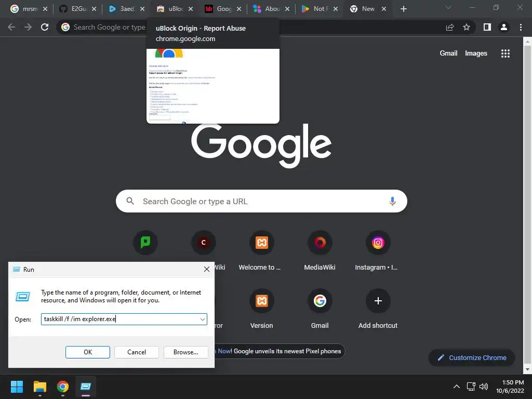This screenshot has width=532, height=399.
Task: Go forward one page
Action: tap(28, 27)
